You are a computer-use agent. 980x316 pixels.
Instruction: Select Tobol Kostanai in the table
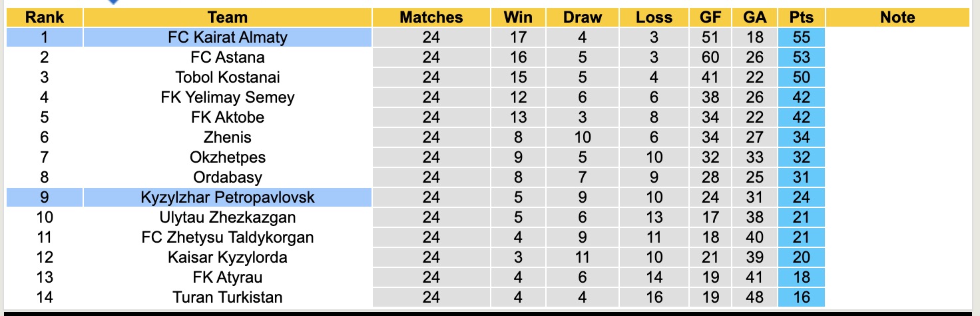[227, 77]
